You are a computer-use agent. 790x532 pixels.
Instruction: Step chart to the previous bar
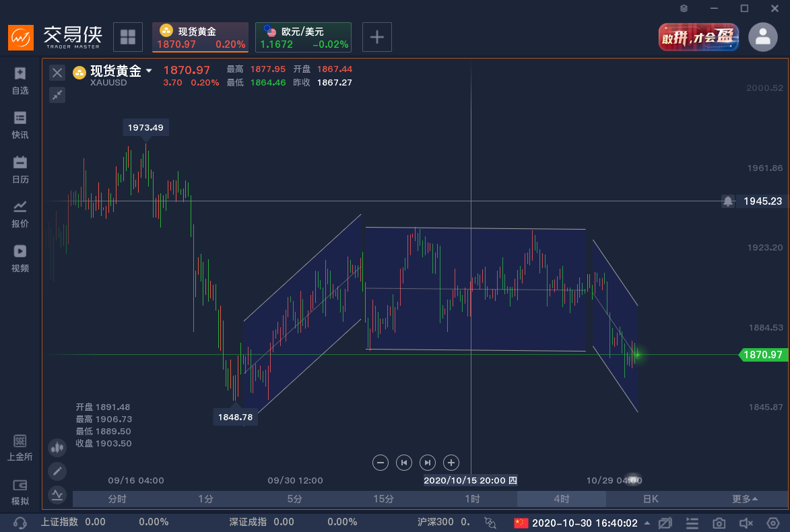404,463
